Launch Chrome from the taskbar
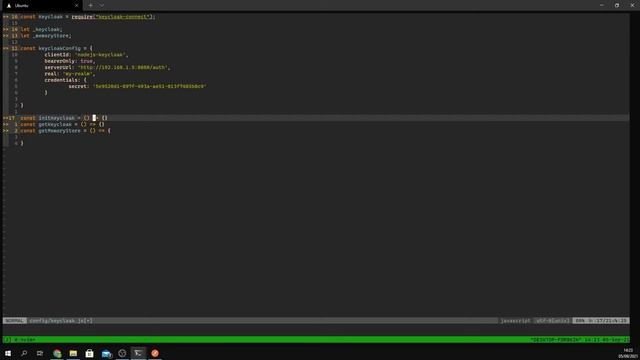The height and width of the screenshot is (360, 640). coord(57,353)
